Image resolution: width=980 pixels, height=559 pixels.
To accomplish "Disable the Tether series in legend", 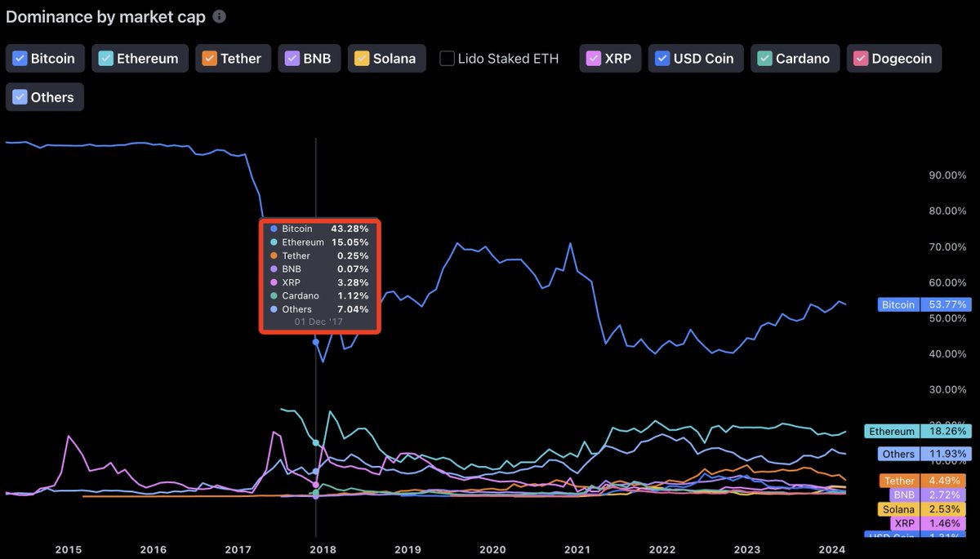I will (x=209, y=59).
